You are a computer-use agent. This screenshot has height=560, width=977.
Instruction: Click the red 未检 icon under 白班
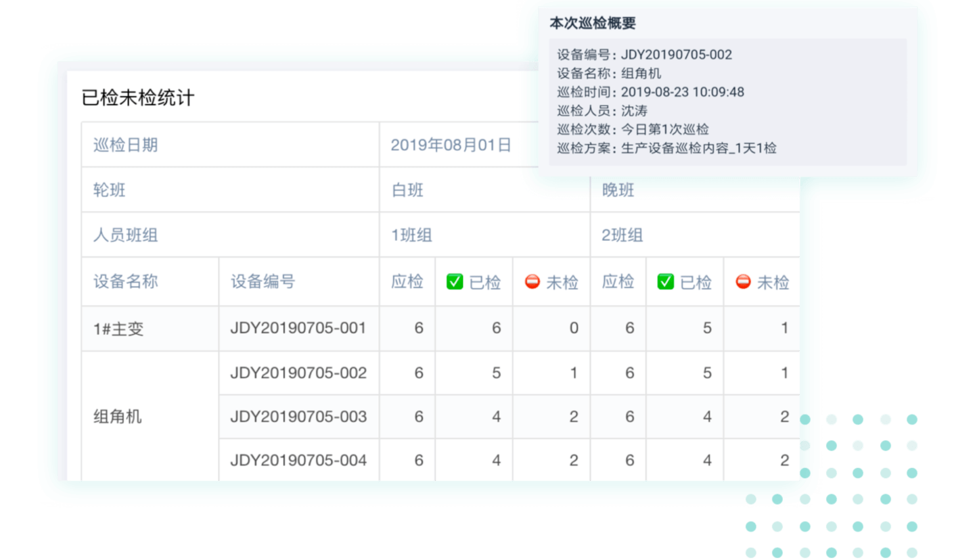point(532,281)
